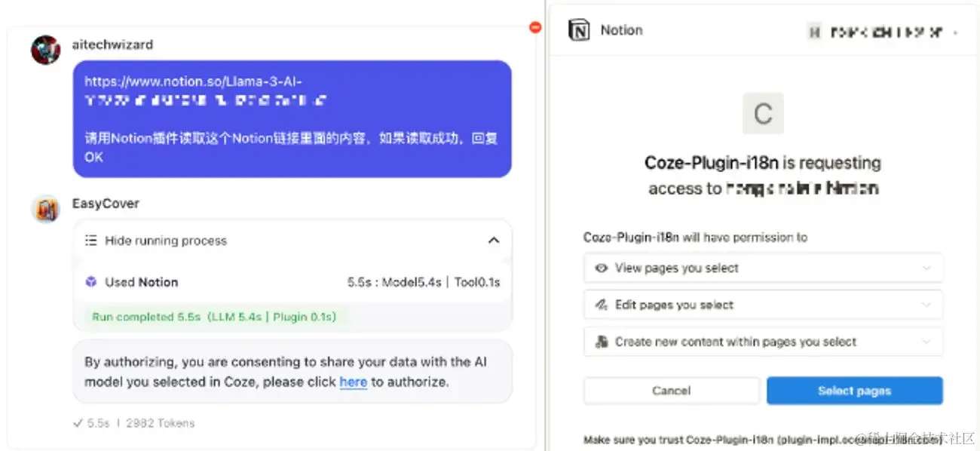Click the aitechwizard username

pyautogui.click(x=112, y=44)
